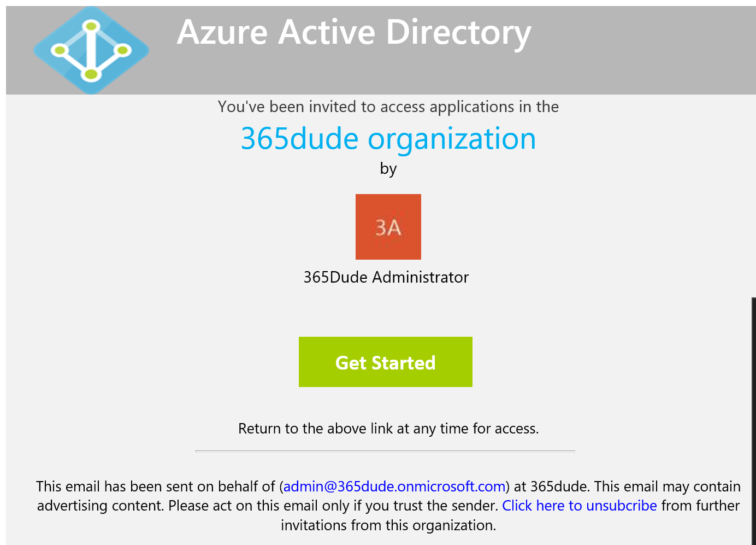Click the dark scrollbar on right edge

pos(754,420)
